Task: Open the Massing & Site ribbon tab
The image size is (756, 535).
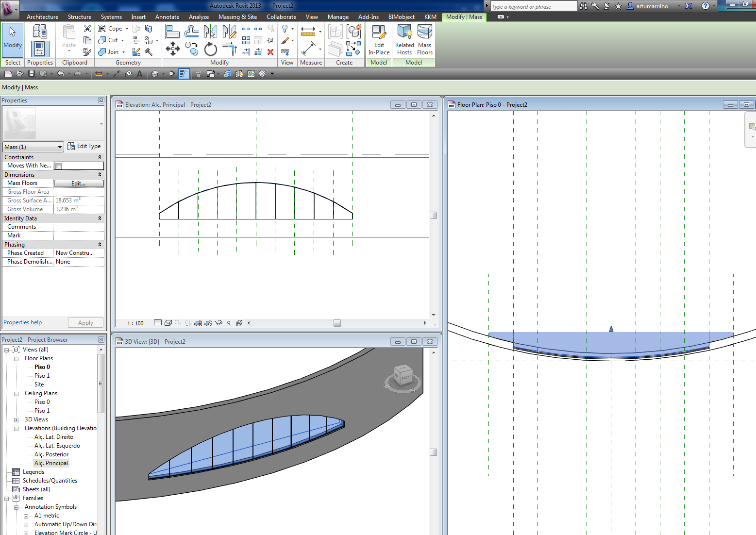Action: point(237,17)
